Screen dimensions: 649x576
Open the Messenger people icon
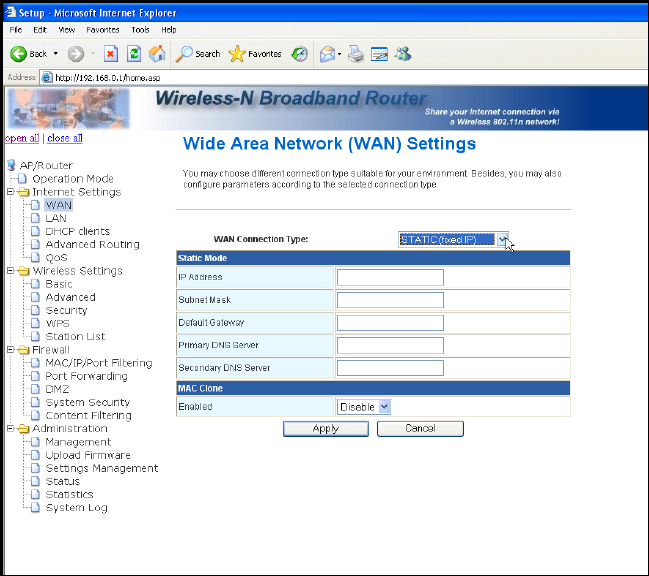click(x=403, y=54)
